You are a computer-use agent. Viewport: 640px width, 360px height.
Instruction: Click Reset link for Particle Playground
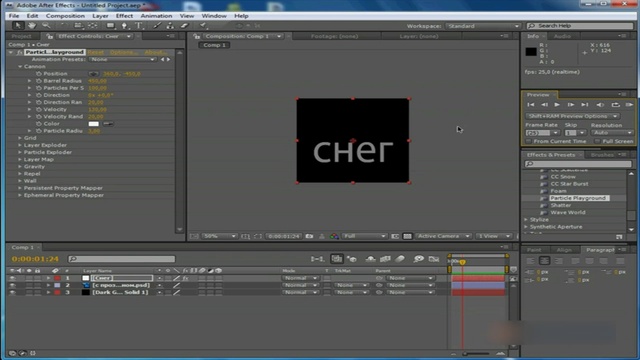click(x=96, y=52)
